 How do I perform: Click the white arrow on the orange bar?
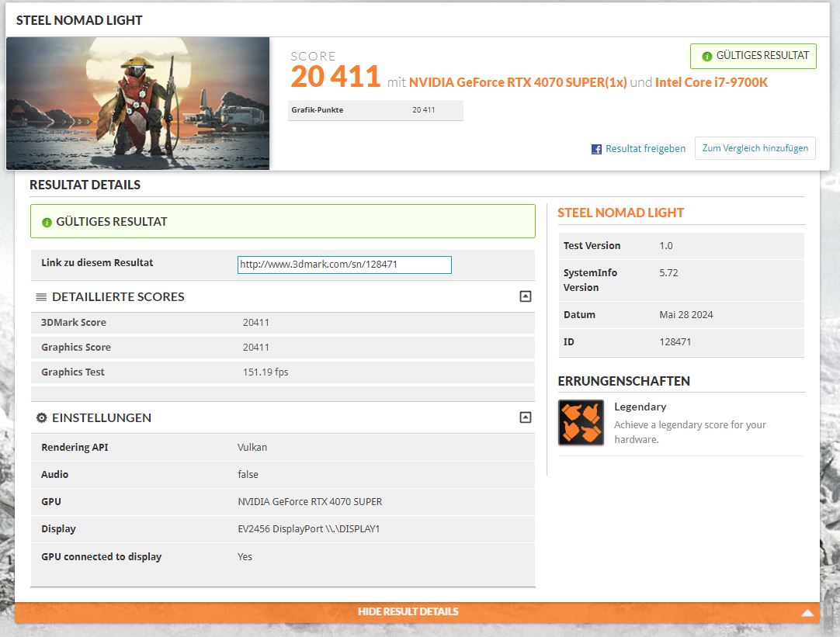click(x=807, y=613)
